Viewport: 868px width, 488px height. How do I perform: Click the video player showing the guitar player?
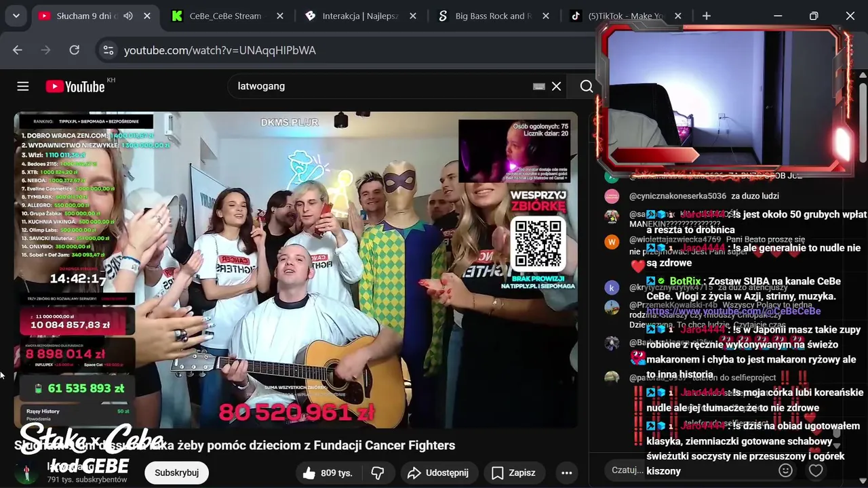point(296,270)
